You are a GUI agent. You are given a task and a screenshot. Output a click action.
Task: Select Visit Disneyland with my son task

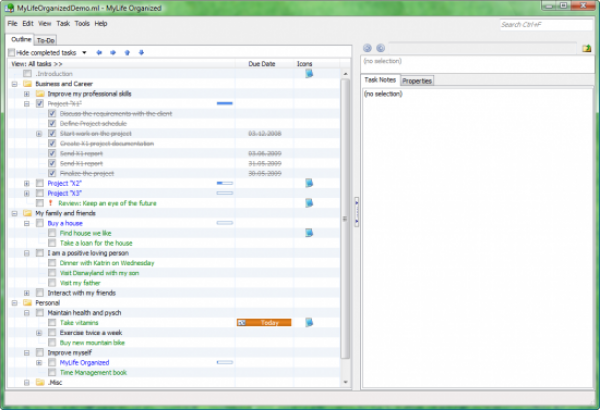pos(99,273)
